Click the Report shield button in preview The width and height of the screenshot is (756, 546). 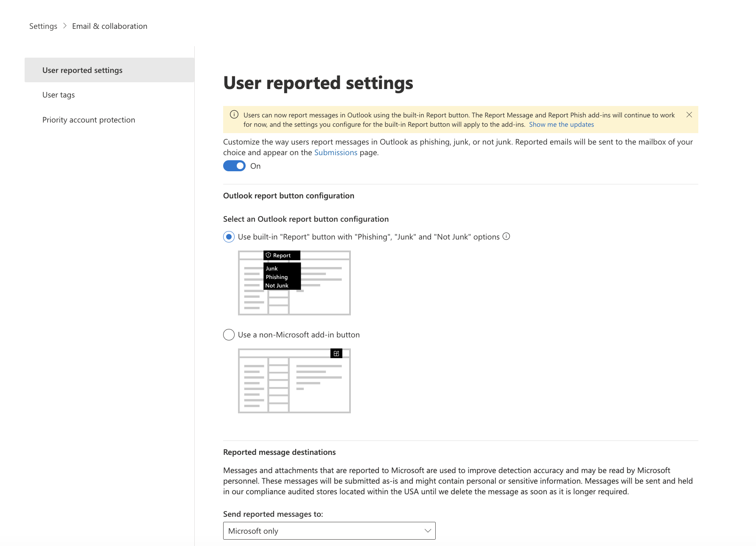[x=281, y=255]
